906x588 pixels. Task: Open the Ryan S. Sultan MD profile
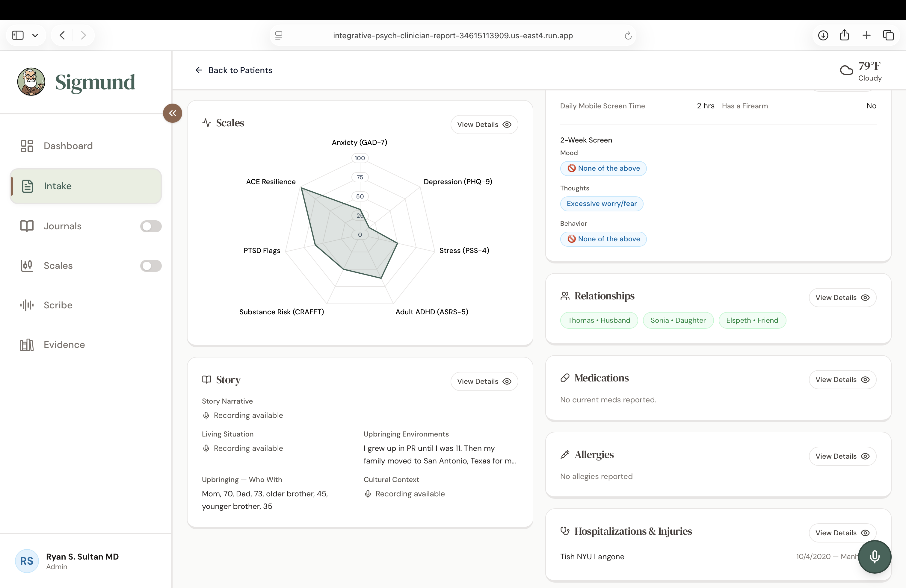pyautogui.click(x=82, y=561)
